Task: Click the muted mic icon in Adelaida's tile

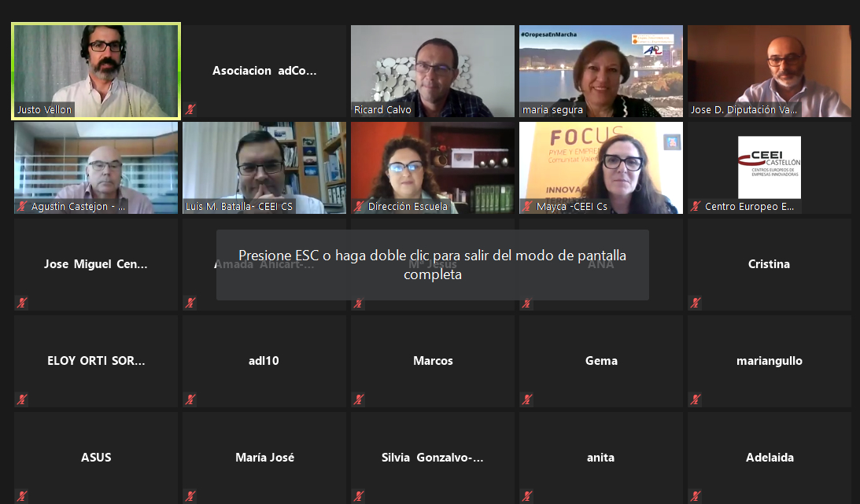Action: pos(696,496)
